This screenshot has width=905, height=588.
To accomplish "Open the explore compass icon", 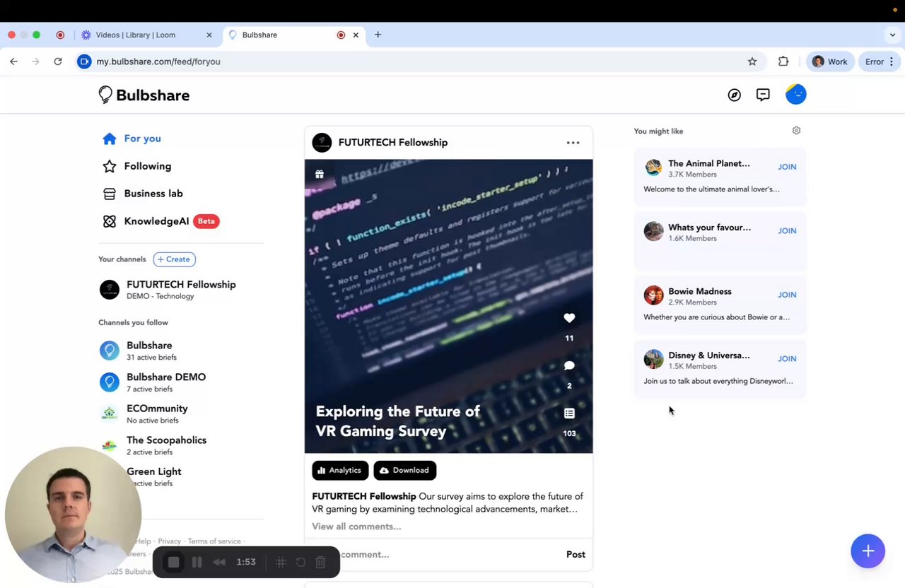I will click(x=735, y=95).
